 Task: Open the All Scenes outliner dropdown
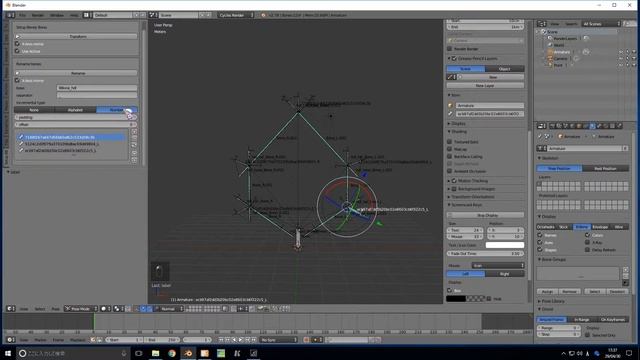[602, 24]
